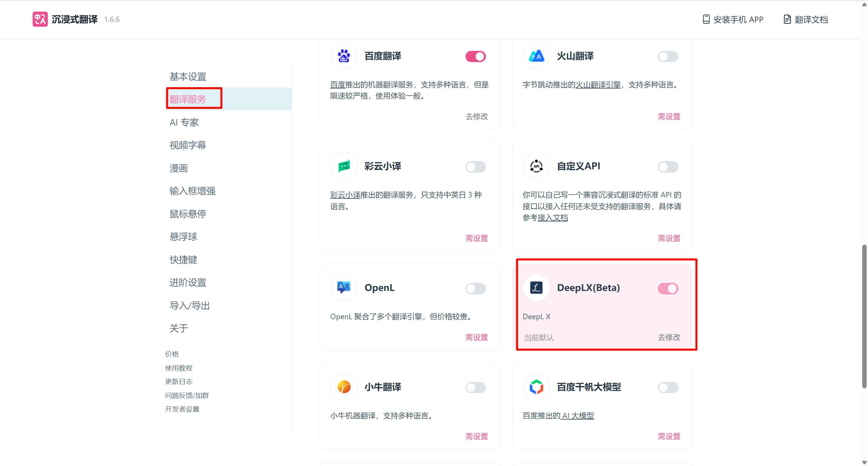
Task: Click 需设置 on the 自定义API card
Action: point(669,238)
